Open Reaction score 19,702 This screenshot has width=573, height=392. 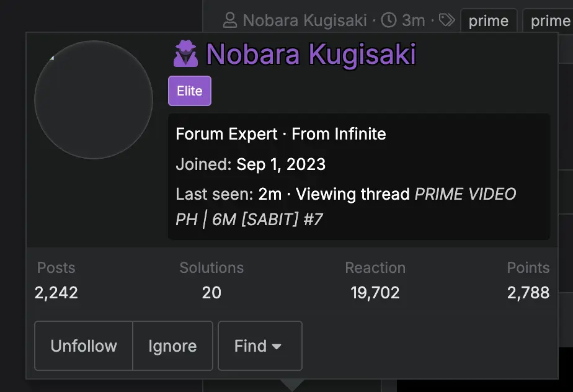(375, 293)
